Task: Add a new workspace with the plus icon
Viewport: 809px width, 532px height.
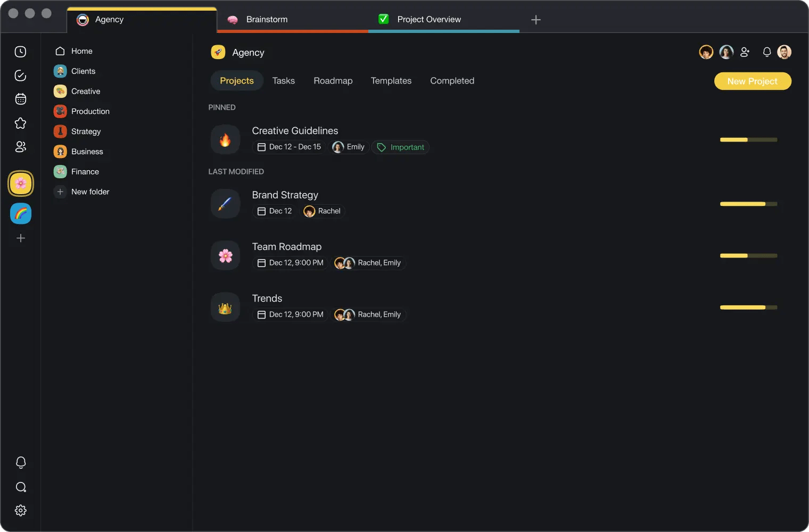Action: 20,238
